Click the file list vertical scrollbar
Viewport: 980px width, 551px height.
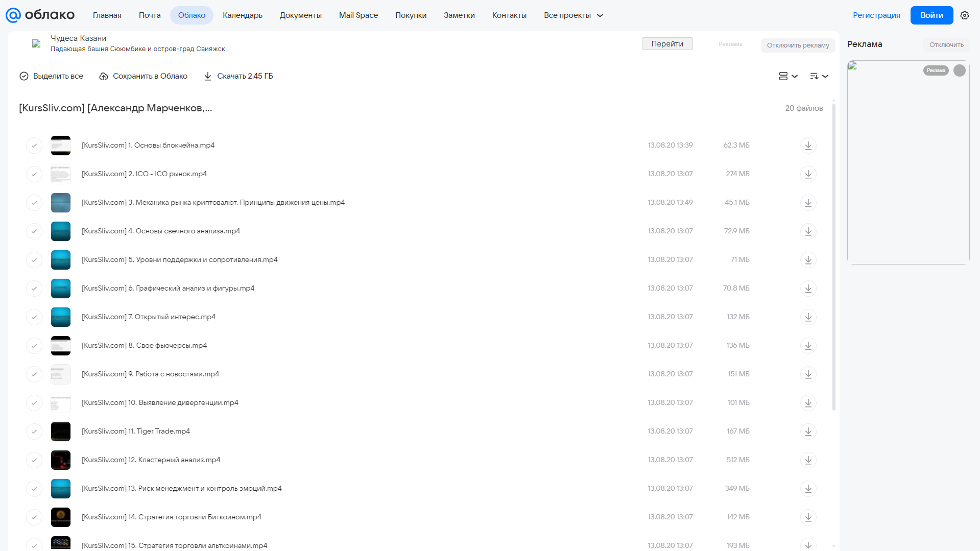tap(834, 255)
